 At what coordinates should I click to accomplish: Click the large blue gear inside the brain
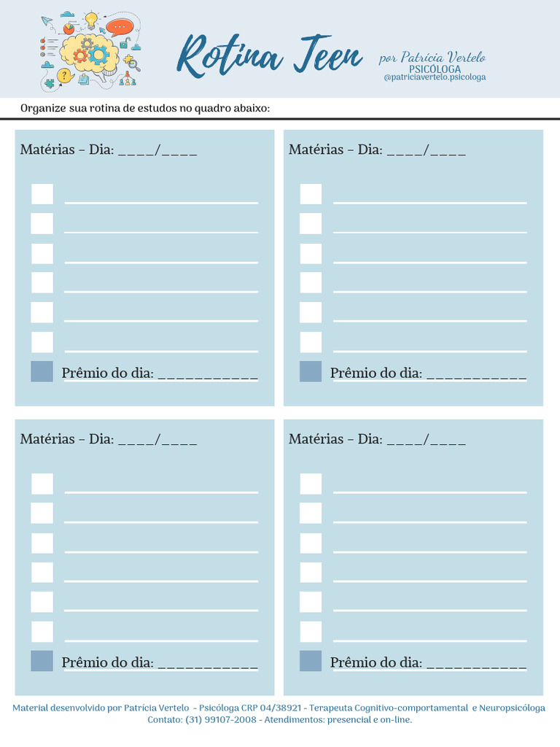(x=98, y=54)
